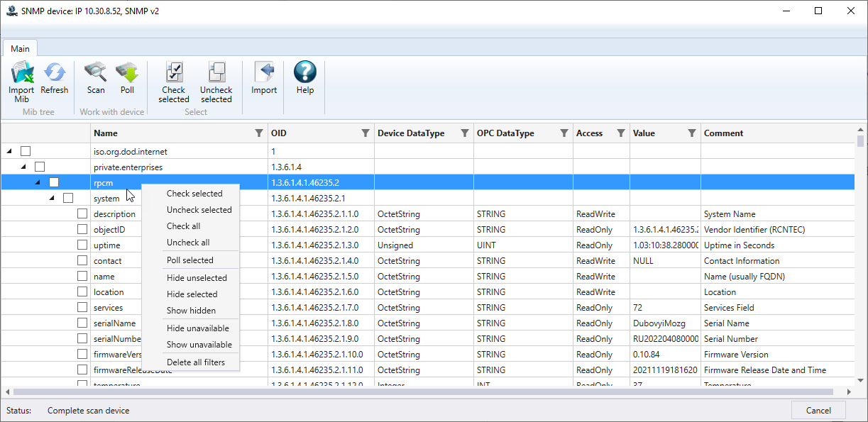Click the Complete scan device status text

tap(88, 410)
